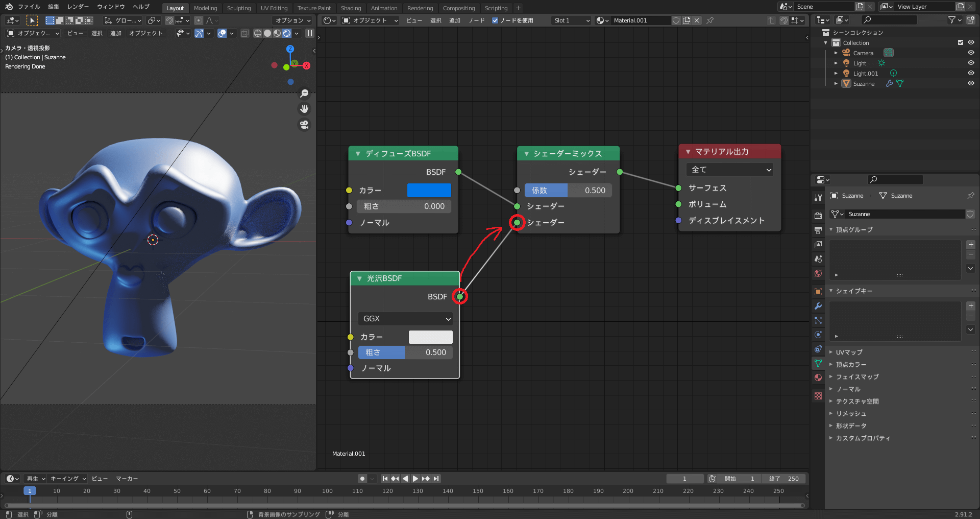This screenshot has width=980, height=519.
Task: Click the viewport pan hand gizmo
Action: (x=304, y=109)
